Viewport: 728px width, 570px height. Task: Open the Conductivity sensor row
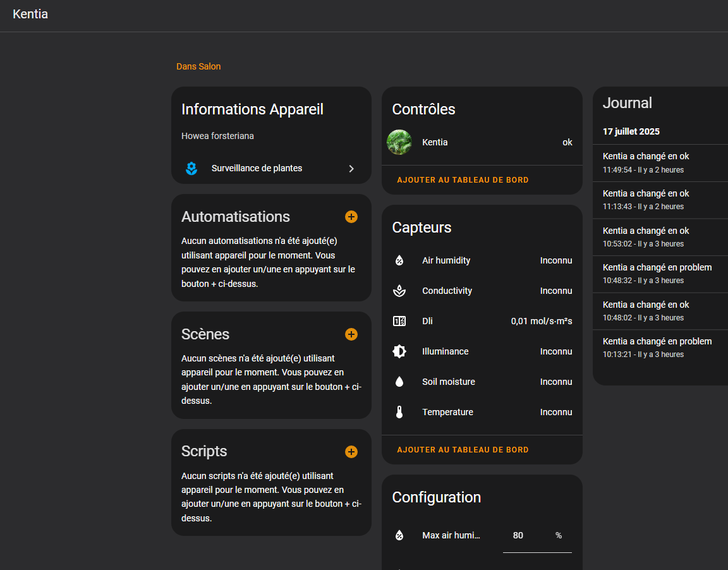[482, 291]
